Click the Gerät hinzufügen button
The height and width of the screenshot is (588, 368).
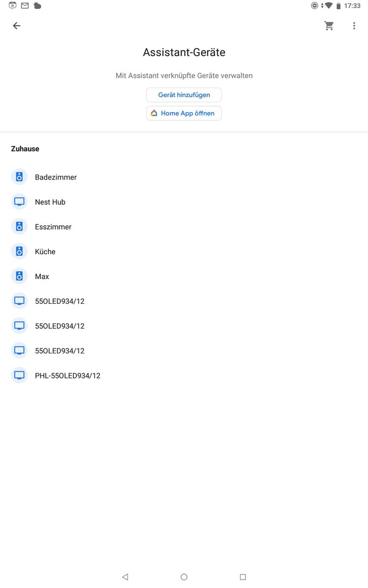(x=184, y=95)
